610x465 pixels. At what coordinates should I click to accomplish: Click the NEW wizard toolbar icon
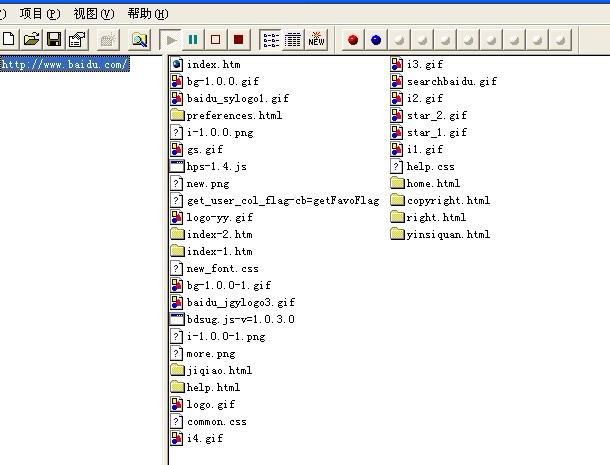coord(316,40)
